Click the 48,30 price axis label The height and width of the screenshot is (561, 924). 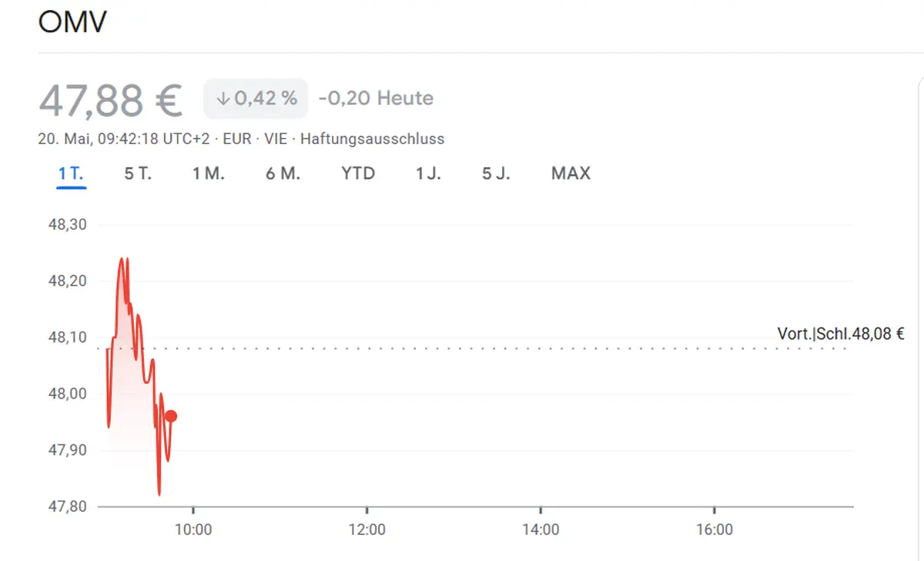[69, 225]
